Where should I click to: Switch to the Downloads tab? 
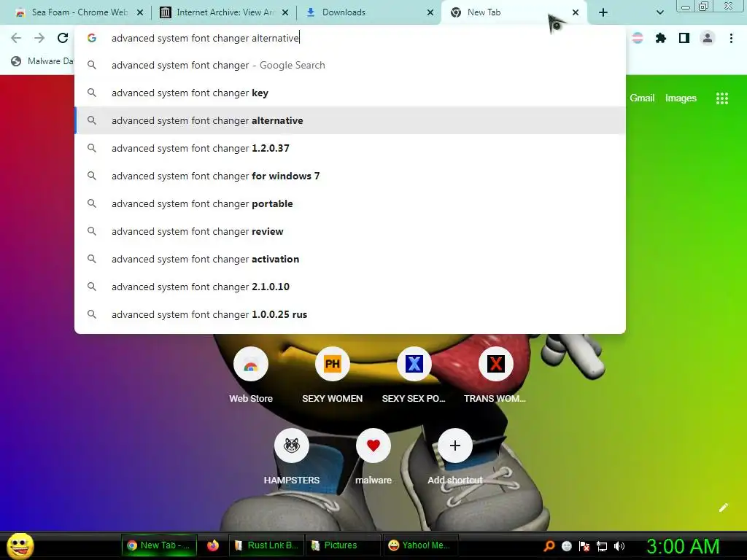(x=367, y=12)
